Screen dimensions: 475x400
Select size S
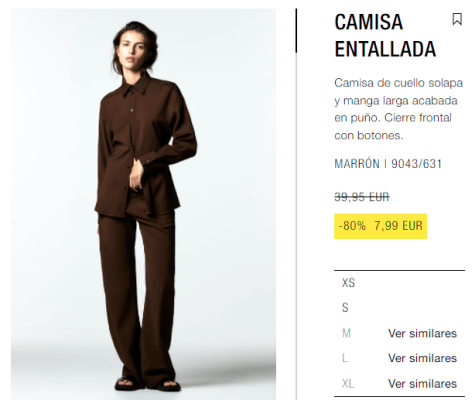pyautogui.click(x=345, y=308)
